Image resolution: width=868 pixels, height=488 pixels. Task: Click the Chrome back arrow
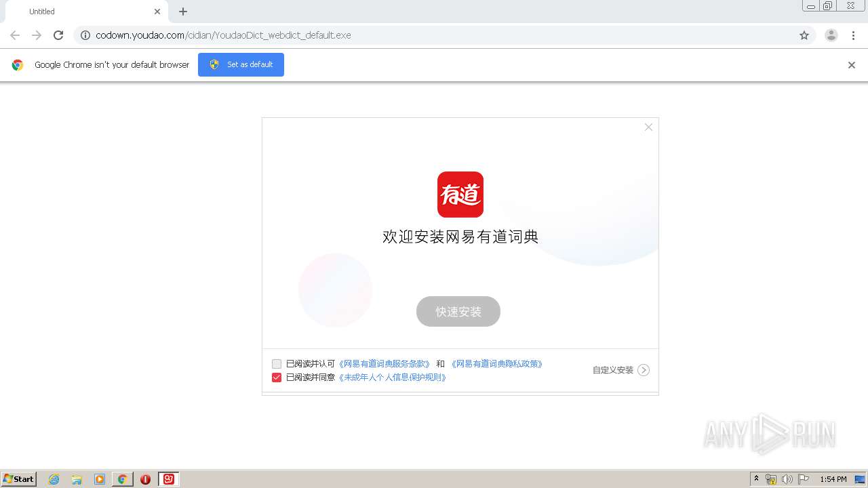point(15,35)
